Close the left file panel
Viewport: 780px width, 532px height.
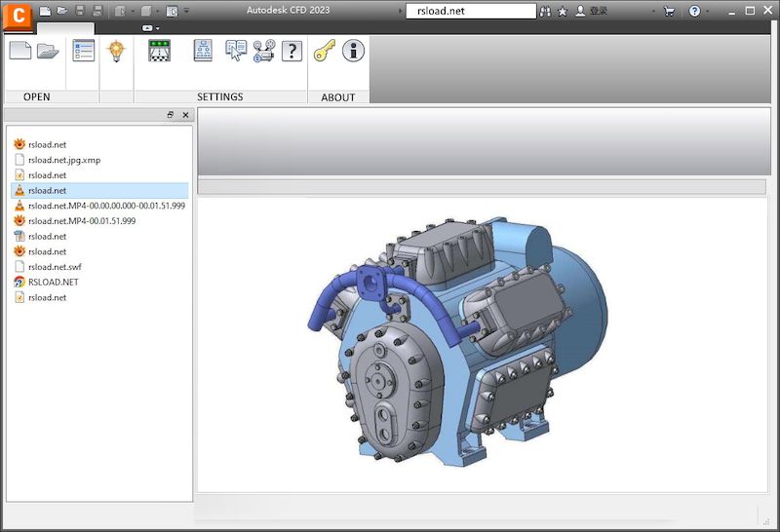[185, 115]
